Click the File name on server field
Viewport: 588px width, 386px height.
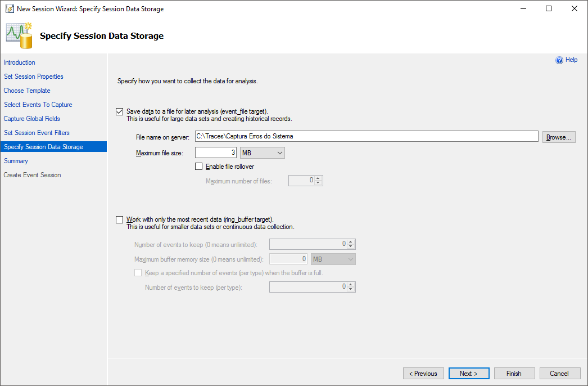(x=366, y=136)
